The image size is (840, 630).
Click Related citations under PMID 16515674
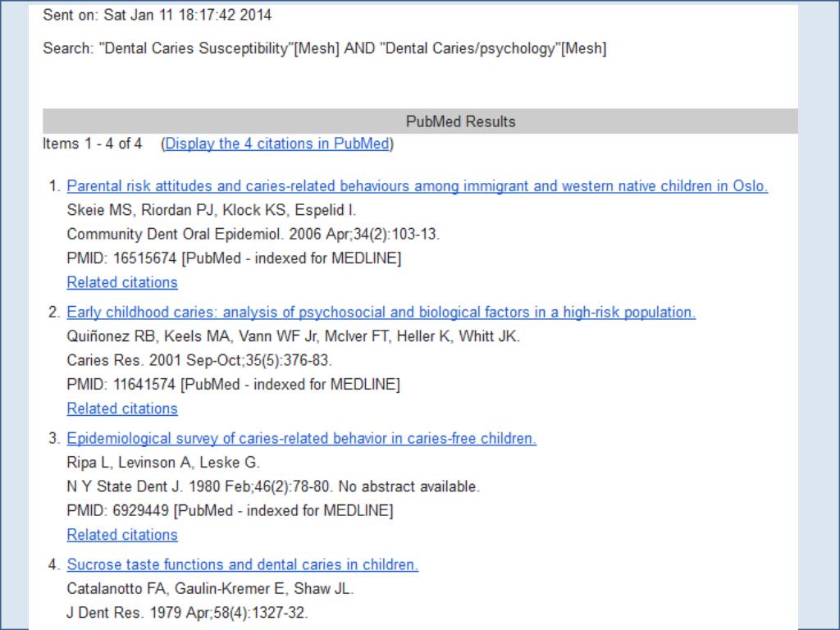(122, 282)
